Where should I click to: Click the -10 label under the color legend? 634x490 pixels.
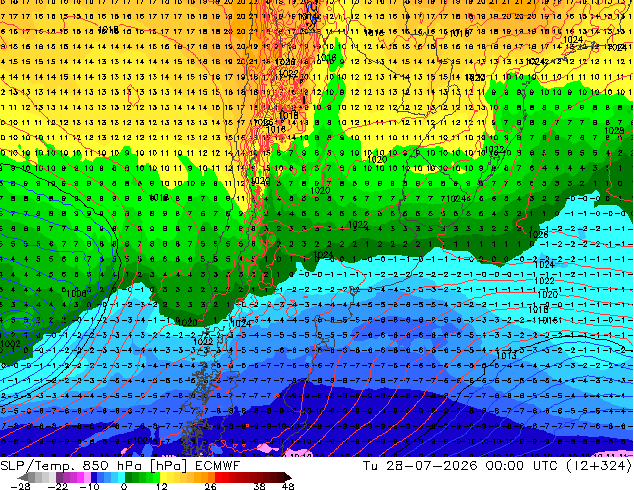89,486
